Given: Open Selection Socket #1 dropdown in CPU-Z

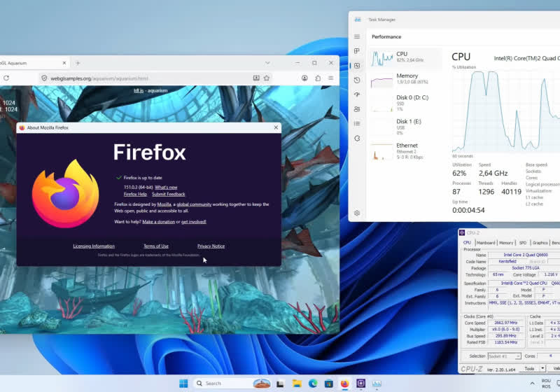Looking at the screenshot, I should point(504,356).
